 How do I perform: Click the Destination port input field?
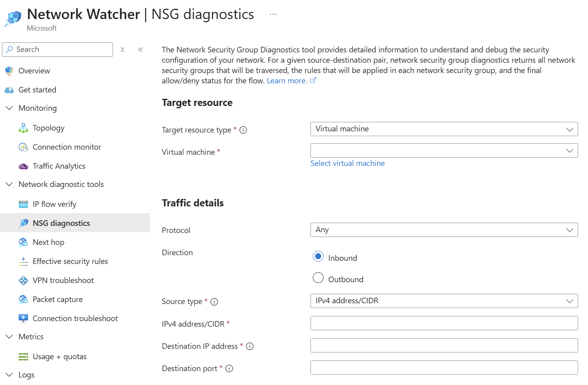[444, 368]
